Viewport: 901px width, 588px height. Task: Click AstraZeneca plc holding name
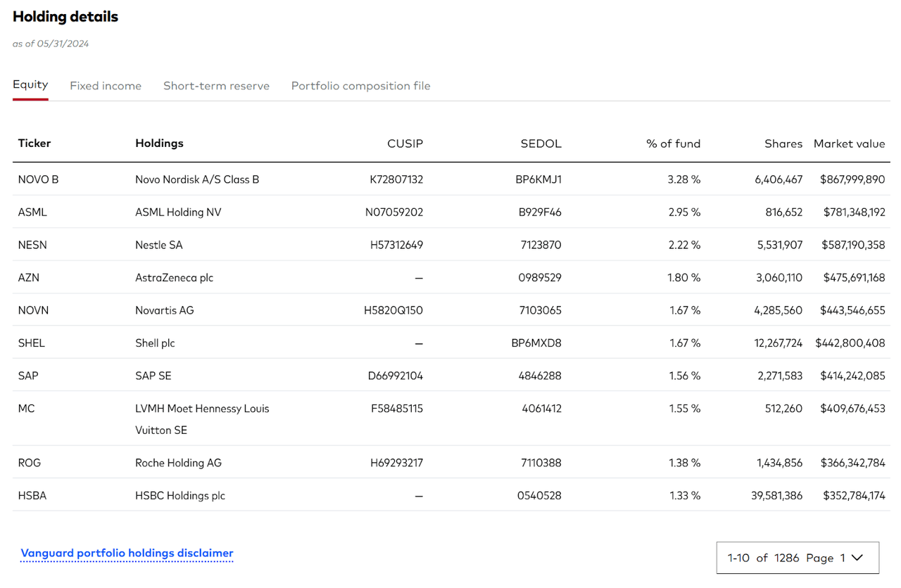click(x=174, y=277)
